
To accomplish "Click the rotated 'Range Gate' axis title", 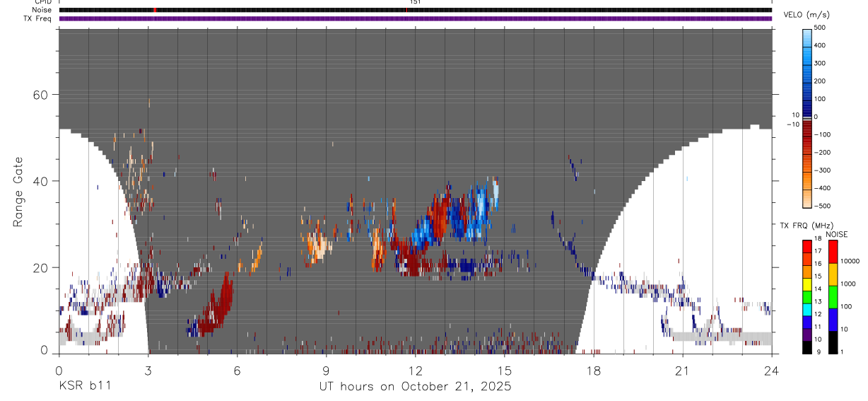I will pos(18,192).
